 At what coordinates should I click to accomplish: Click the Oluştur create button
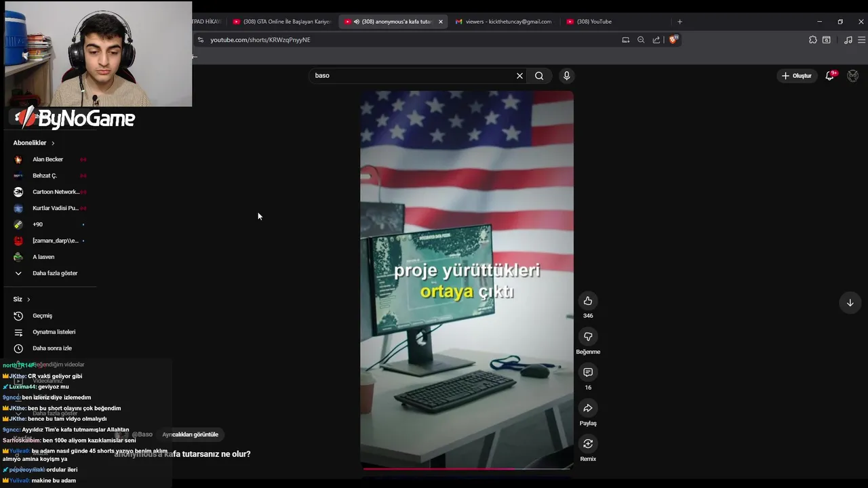[796, 76]
